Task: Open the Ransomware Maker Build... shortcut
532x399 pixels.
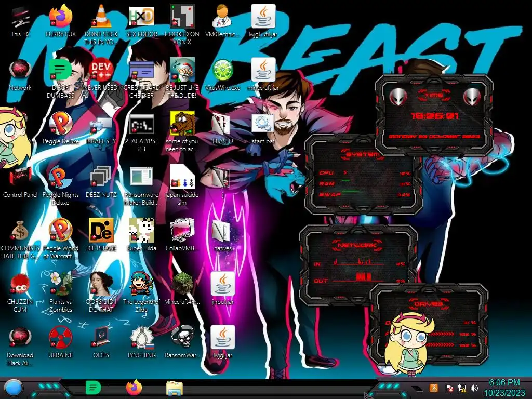Action: point(141,186)
